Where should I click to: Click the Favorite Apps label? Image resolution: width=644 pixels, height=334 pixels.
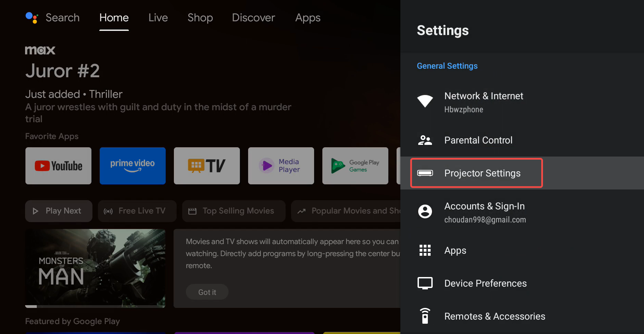(52, 136)
